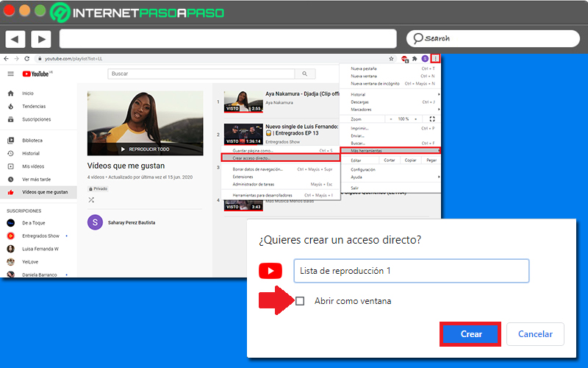Open Entregados EP 13 video thumbnail
588x368 pixels.
[243, 134]
